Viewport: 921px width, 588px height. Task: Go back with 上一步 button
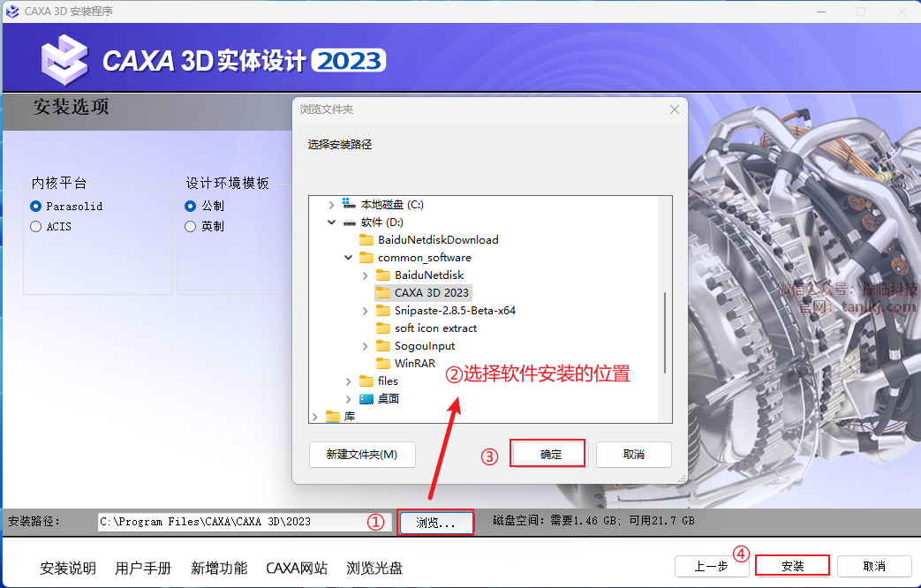712,566
